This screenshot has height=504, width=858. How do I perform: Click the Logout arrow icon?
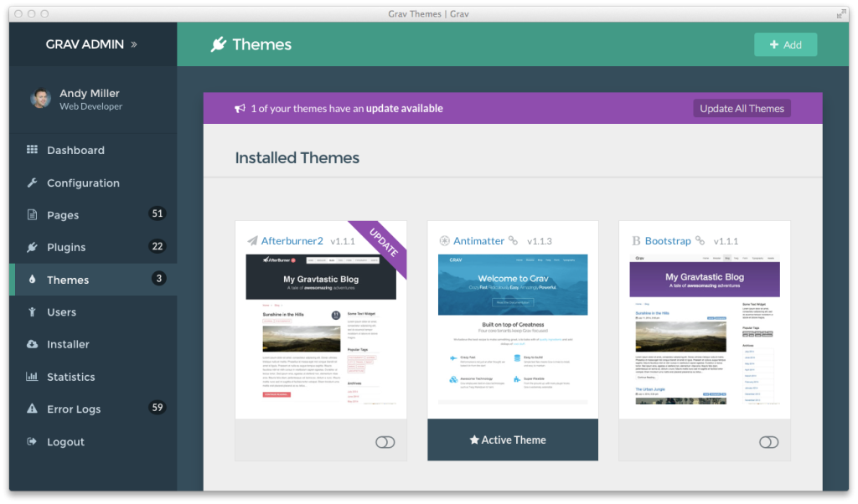click(x=33, y=441)
